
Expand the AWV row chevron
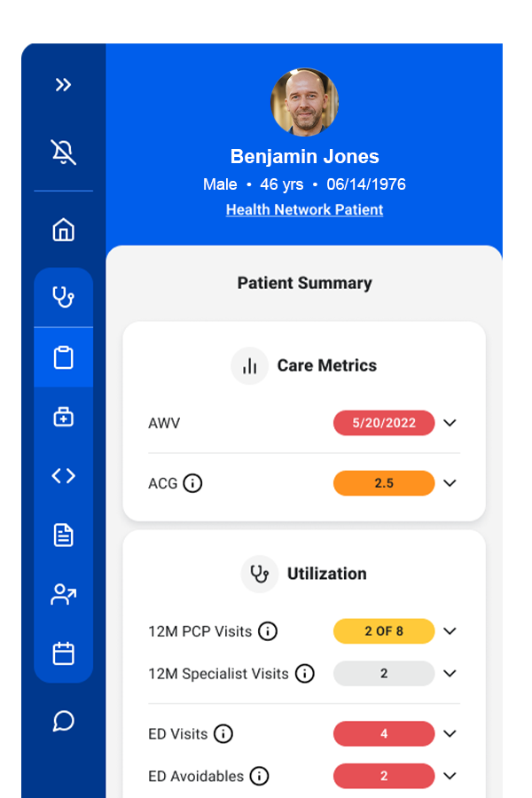click(450, 423)
